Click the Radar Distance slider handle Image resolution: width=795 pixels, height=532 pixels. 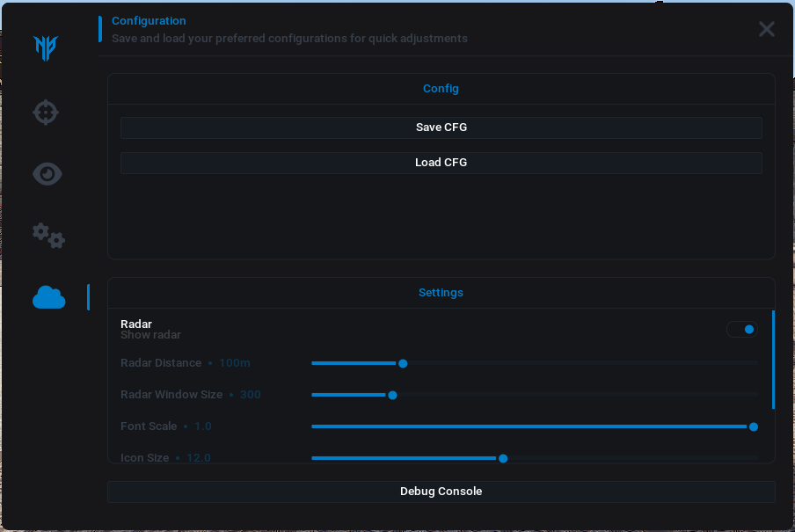[x=403, y=363]
